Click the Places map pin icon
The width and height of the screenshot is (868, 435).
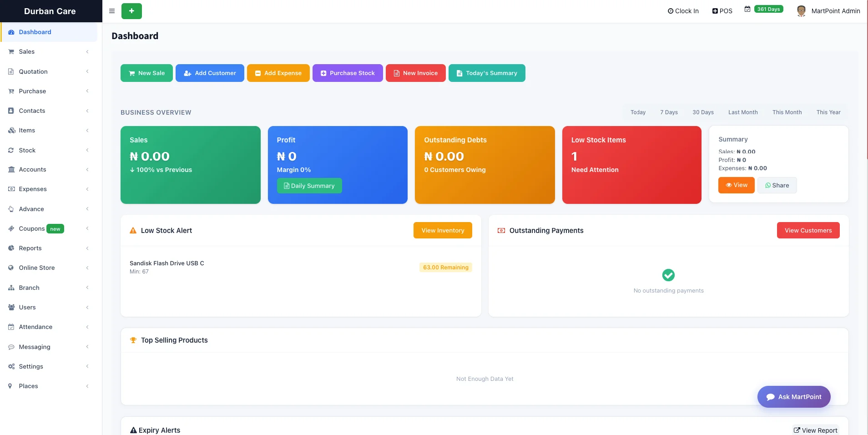[x=10, y=386]
